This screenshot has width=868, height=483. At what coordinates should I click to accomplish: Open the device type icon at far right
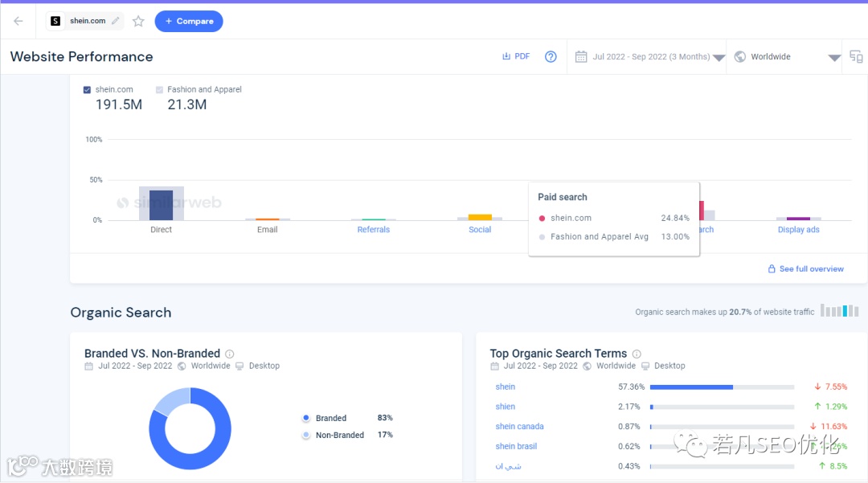click(856, 56)
